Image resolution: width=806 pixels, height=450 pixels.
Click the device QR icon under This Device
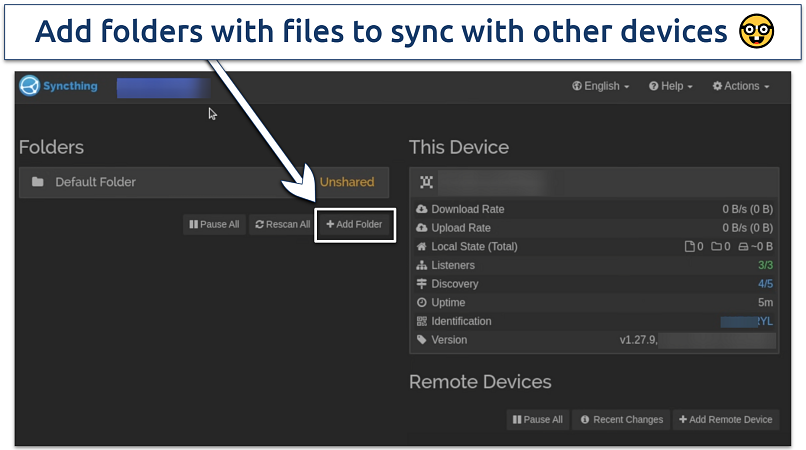click(427, 182)
